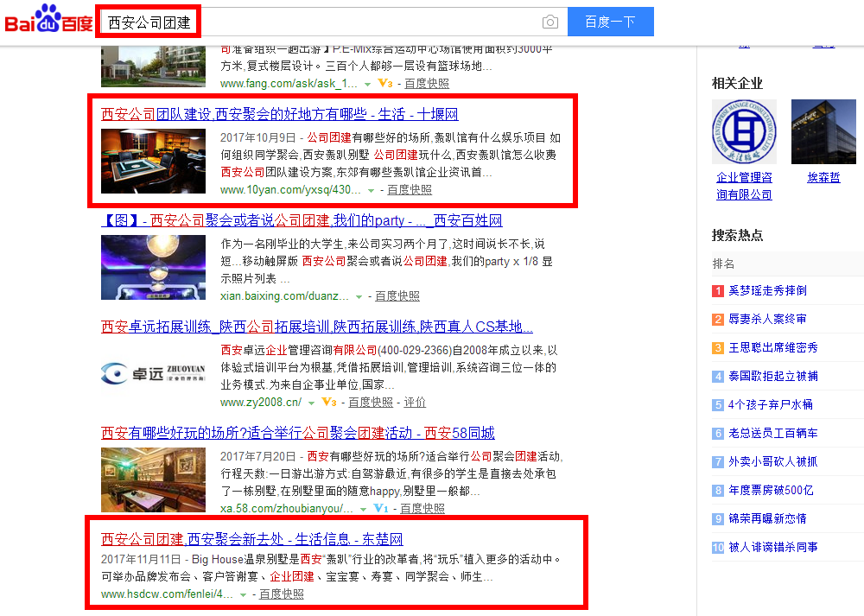Click rank badge 3 in 搜索热点

point(717,348)
